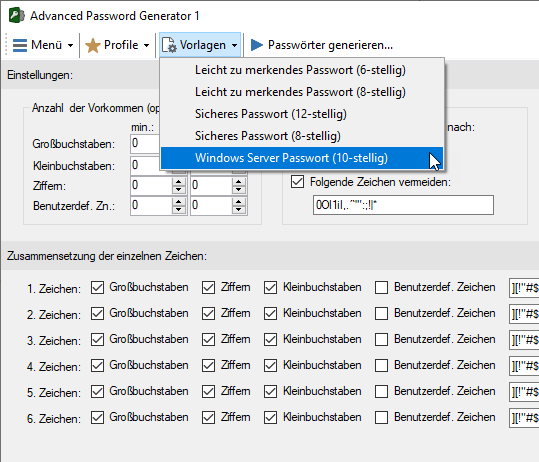This screenshot has height=462, width=539.
Task: Edit custom characters field for 6. Zeichen
Action: coord(524,418)
